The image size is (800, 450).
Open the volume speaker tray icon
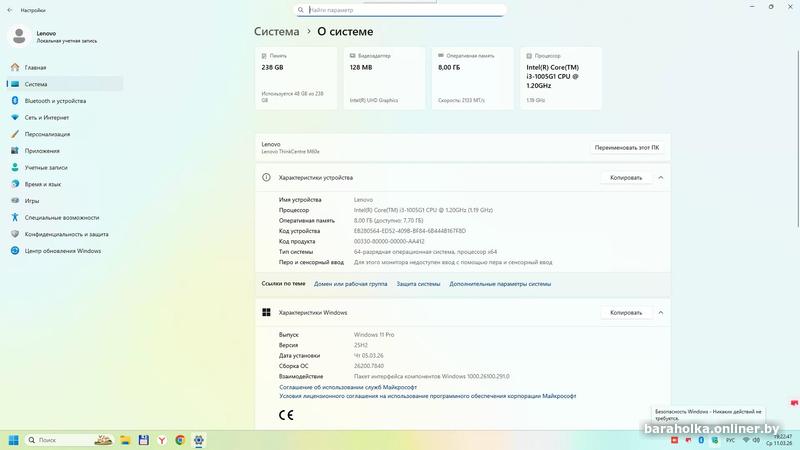click(756, 440)
